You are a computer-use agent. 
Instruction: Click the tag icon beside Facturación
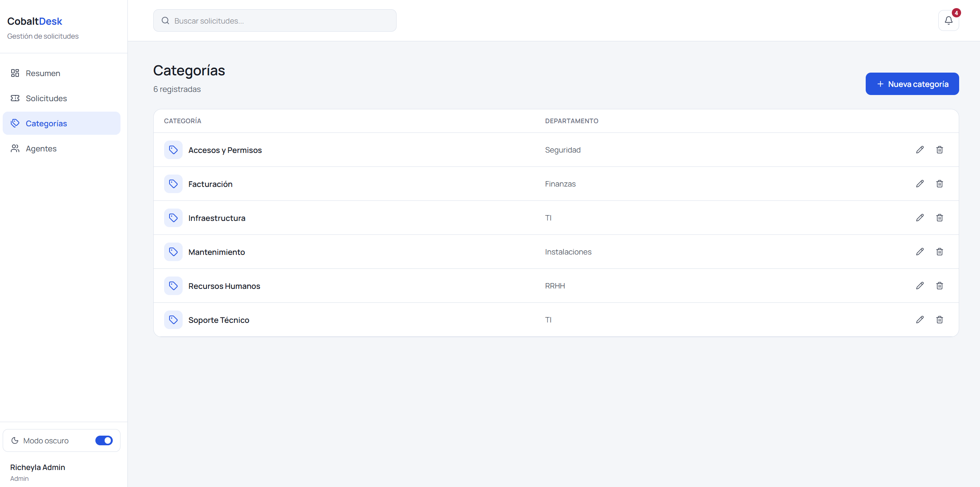click(173, 184)
